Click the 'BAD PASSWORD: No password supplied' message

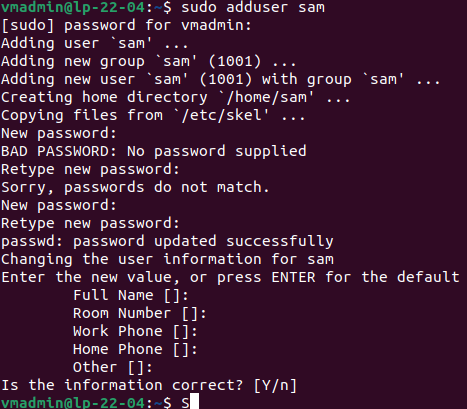154,151
